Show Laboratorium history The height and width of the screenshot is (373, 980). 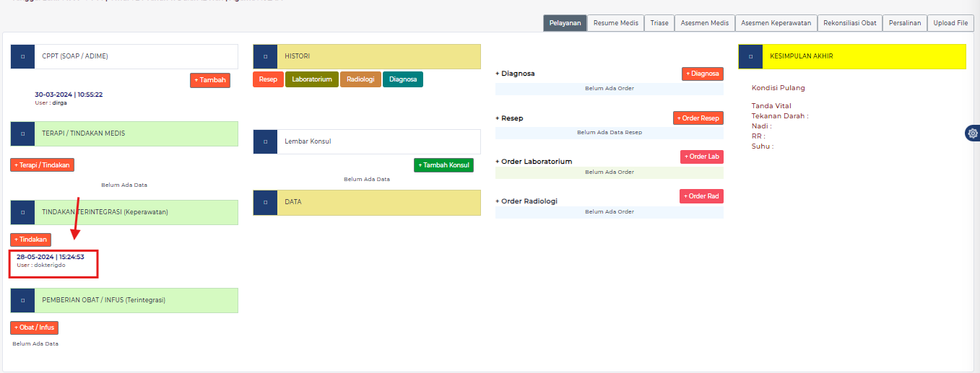(312, 79)
